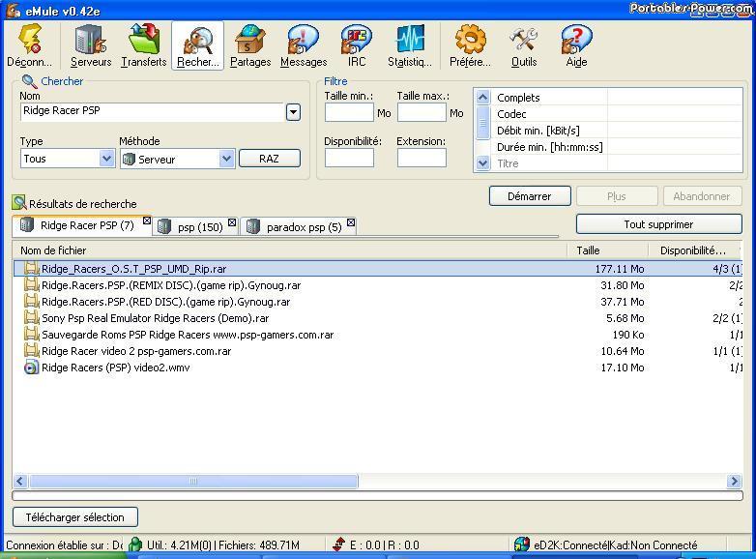Image resolution: width=756 pixels, height=559 pixels.
Task: Click archive icon of Sauvegarde Roms PSP row
Action: pos(31,335)
